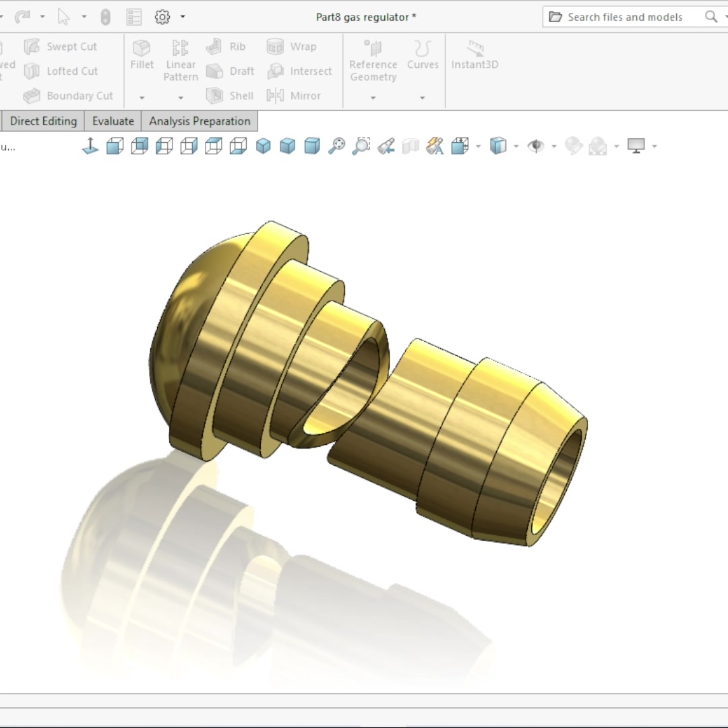728x728 pixels.
Task: Select the Intersect feature tool
Action: click(x=299, y=71)
